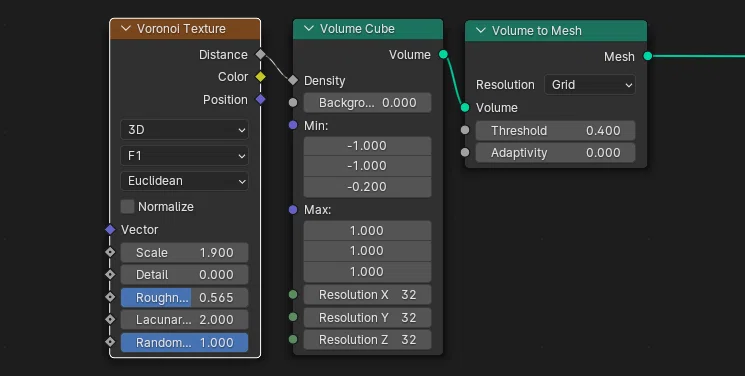Collapse the Volume Cube node
745x376 pixels.
309,29
